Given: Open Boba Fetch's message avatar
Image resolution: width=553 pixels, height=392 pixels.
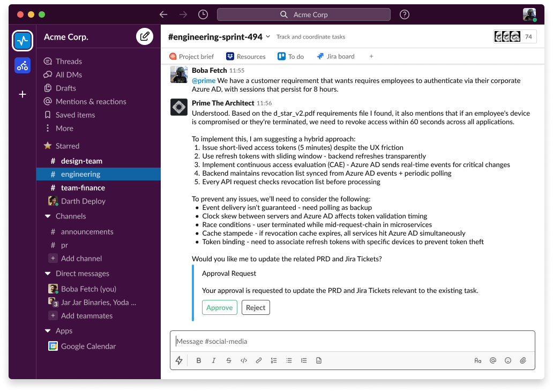Looking at the screenshot, I should point(179,74).
